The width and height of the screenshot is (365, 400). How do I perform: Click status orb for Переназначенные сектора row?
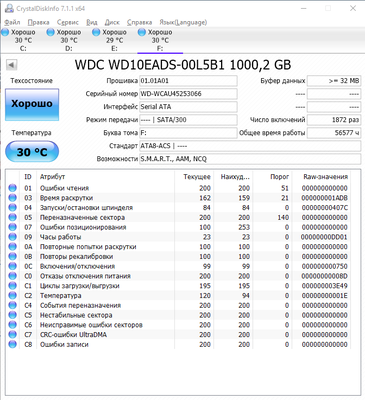click(12, 217)
